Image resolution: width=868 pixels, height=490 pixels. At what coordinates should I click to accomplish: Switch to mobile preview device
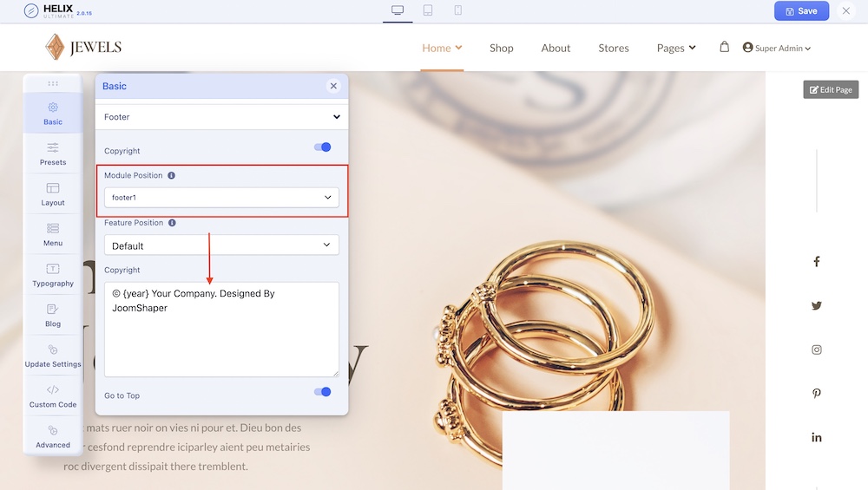click(457, 10)
